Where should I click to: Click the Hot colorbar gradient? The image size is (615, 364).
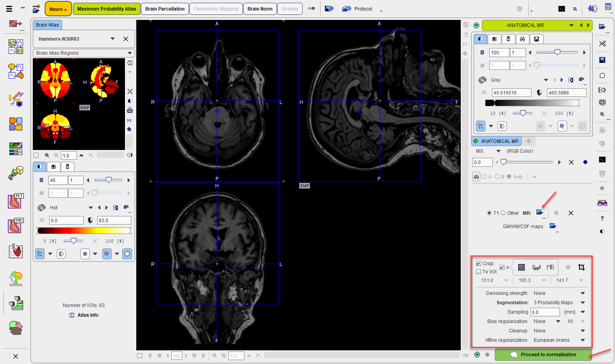[84, 231]
